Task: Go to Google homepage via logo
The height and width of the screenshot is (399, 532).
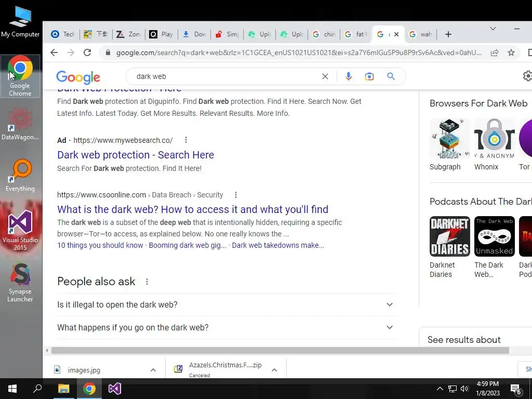Action: 78,77
